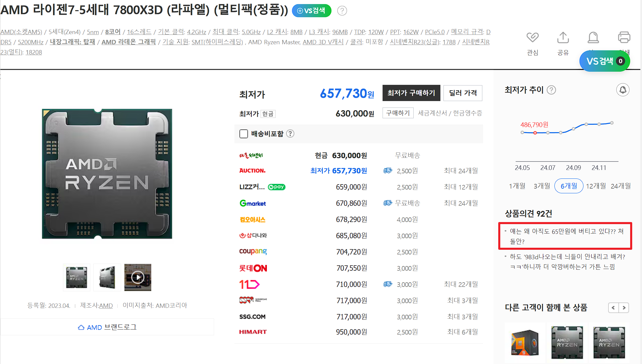Open the HIMART seller logo
Screen dimensions: 642x364
click(253, 332)
